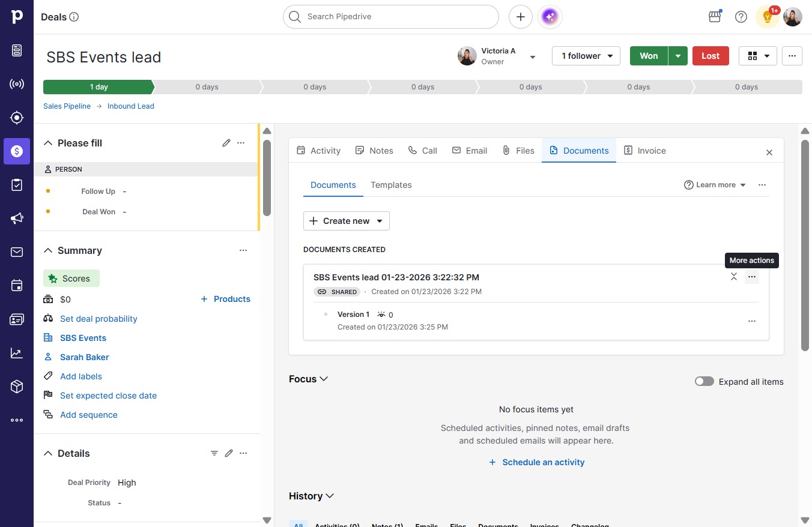This screenshot has width=812, height=527.
Task: Open the Sales Assistant lightbulb notifications
Action: [768, 17]
